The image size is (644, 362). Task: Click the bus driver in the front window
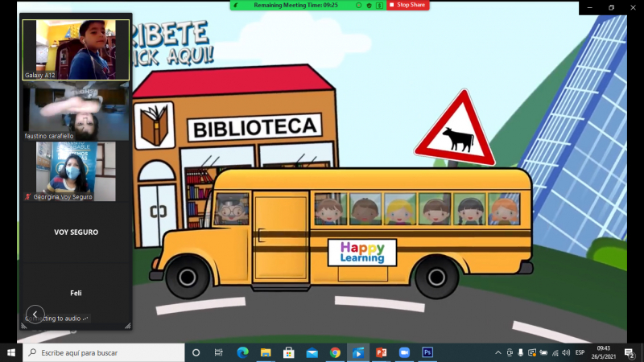point(232,209)
